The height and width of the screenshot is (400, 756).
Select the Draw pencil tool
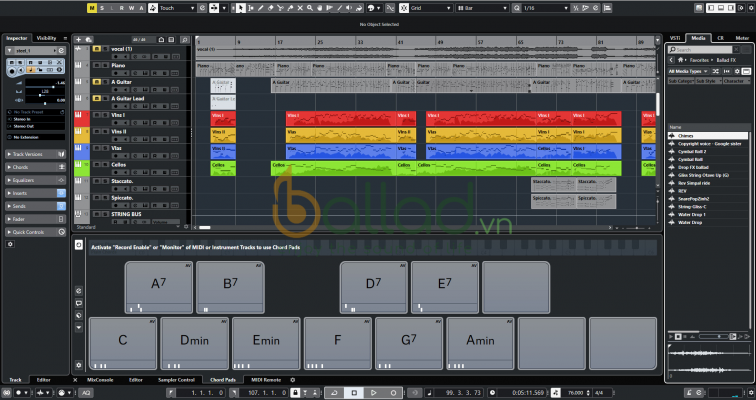[260, 8]
